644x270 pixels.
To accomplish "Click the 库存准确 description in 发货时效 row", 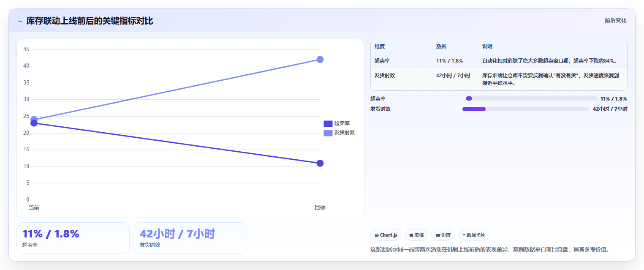I will pyautogui.click(x=551, y=79).
